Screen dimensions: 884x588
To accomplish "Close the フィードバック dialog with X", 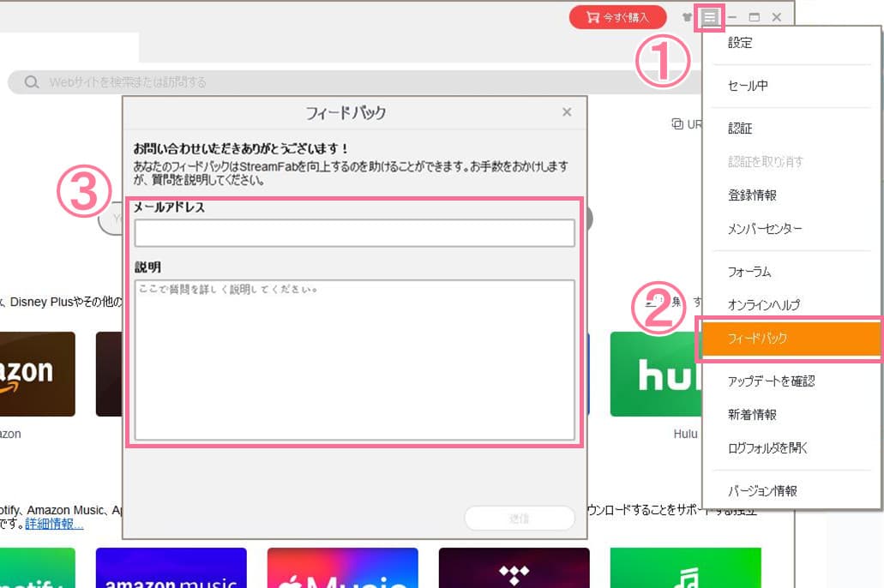I will (x=567, y=112).
